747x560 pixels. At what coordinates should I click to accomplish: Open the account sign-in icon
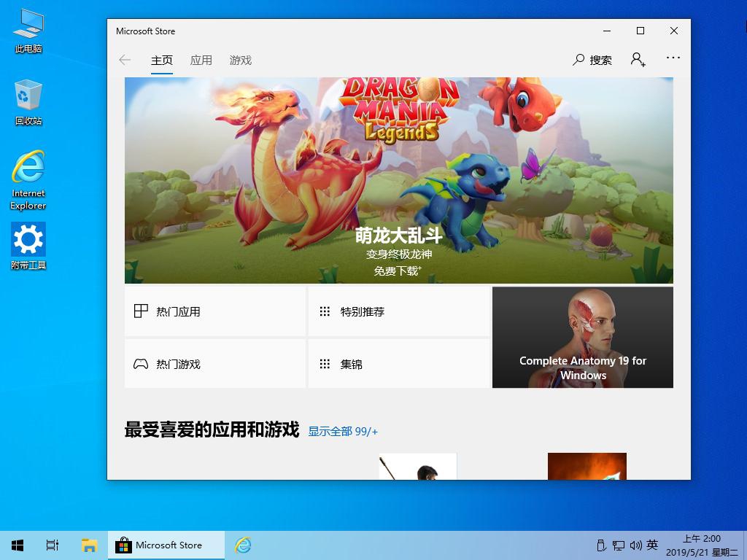click(x=638, y=60)
